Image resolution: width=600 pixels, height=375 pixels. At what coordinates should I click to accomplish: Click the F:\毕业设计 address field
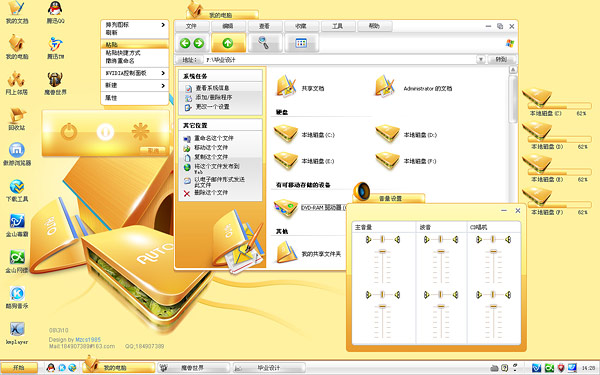(x=341, y=60)
